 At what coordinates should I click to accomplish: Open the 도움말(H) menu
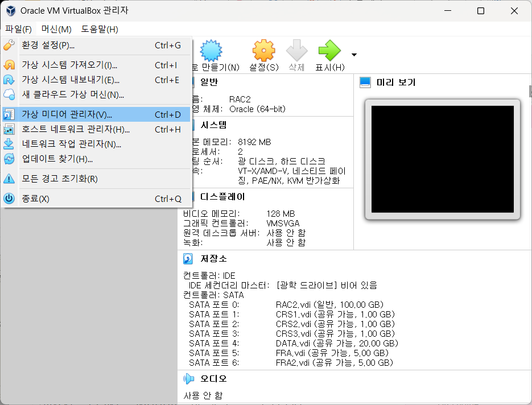point(100,29)
